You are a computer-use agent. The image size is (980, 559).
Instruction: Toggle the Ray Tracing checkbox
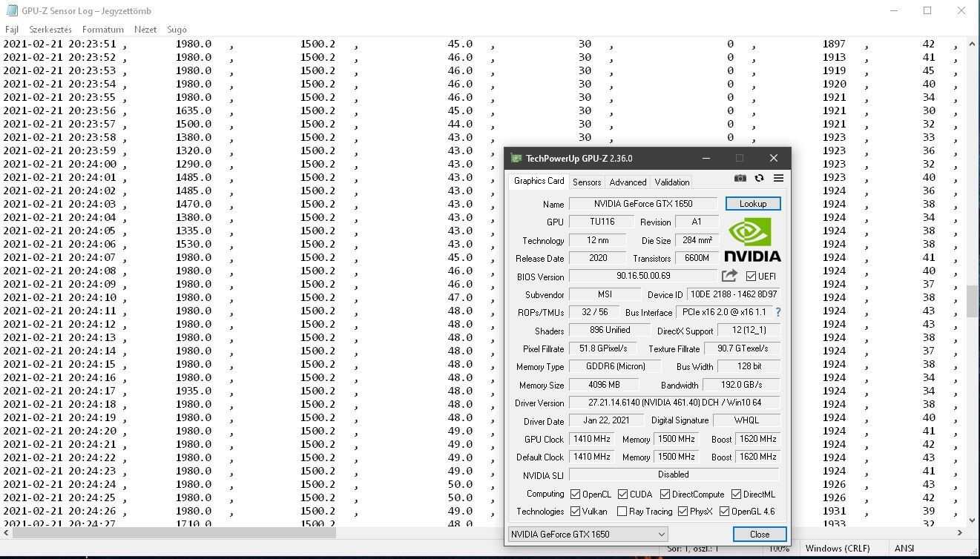tap(622, 512)
